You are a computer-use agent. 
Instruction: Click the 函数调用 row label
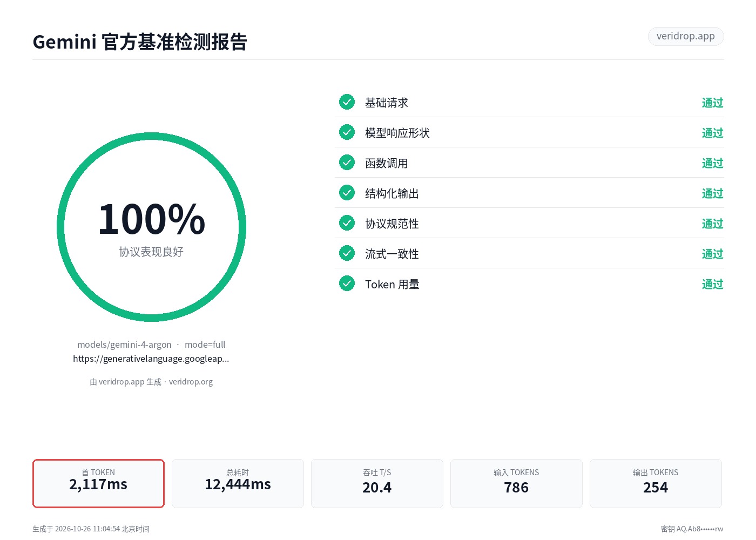(387, 163)
